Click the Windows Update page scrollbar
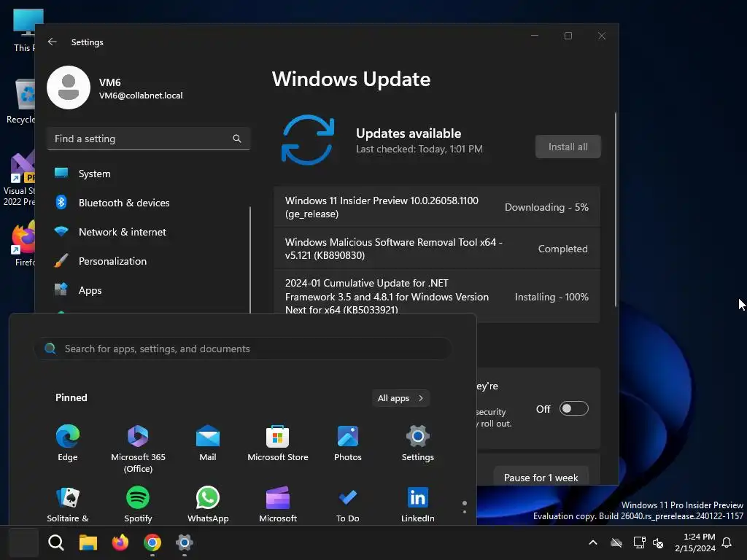 point(616,209)
